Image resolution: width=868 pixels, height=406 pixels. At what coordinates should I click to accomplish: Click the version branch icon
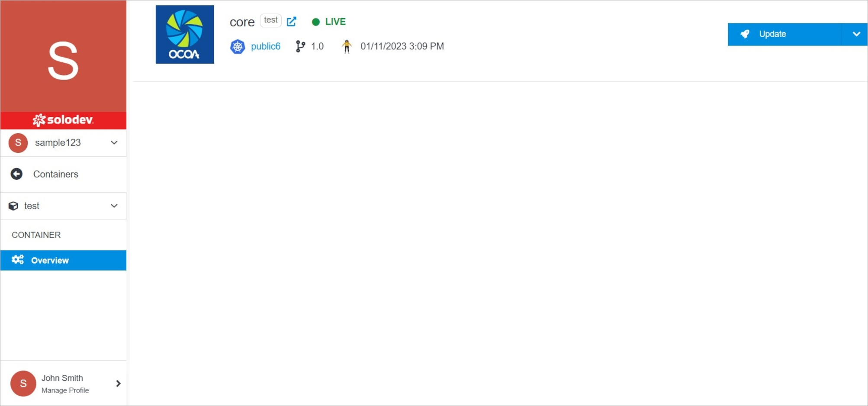click(300, 46)
